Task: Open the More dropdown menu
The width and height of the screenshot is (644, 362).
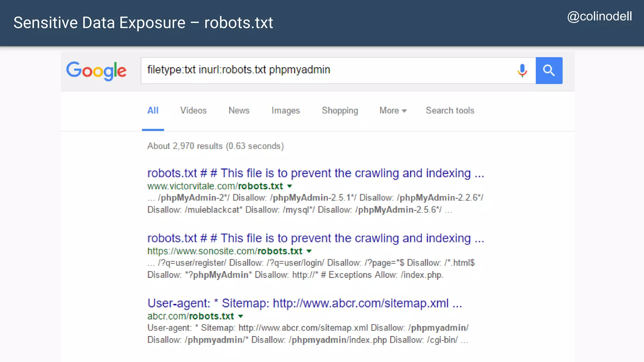Action: (393, 111)
